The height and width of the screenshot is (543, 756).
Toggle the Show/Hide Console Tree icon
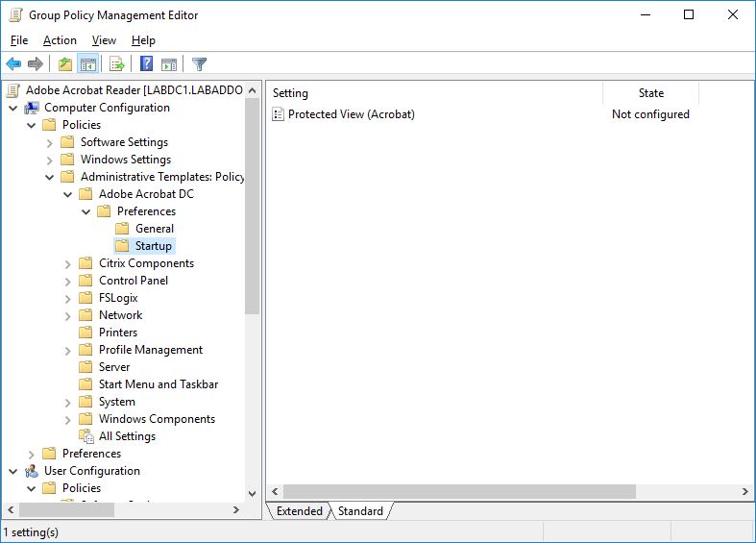[87, 64]
